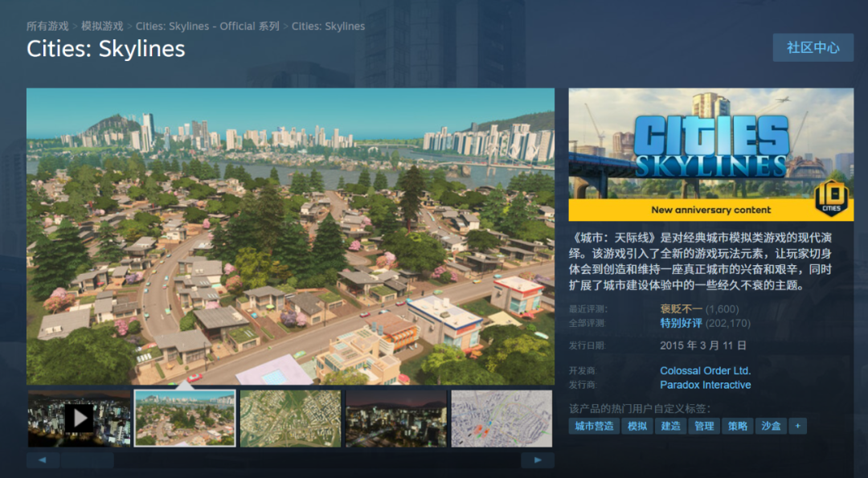Select the 管理 tag
The image size is (868, 478).
click(x=704, y=426)
